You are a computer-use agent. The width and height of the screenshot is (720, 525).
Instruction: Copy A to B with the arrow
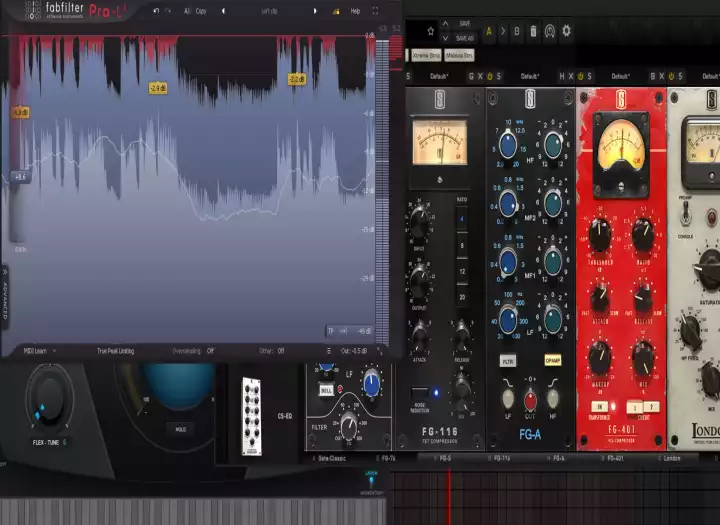(503, 31)
